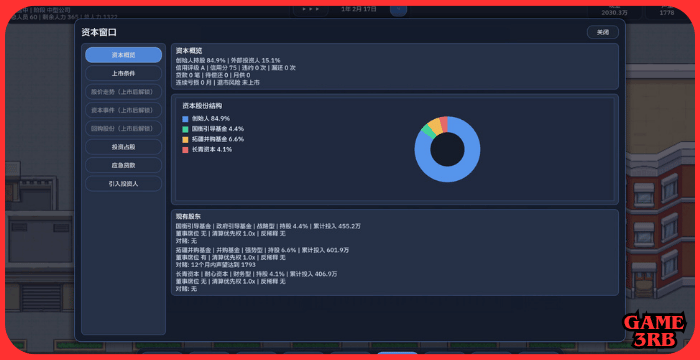The image size is (700, 360).
Task: Click the 创始人 84.9% legend label
Action: [211, 119]
